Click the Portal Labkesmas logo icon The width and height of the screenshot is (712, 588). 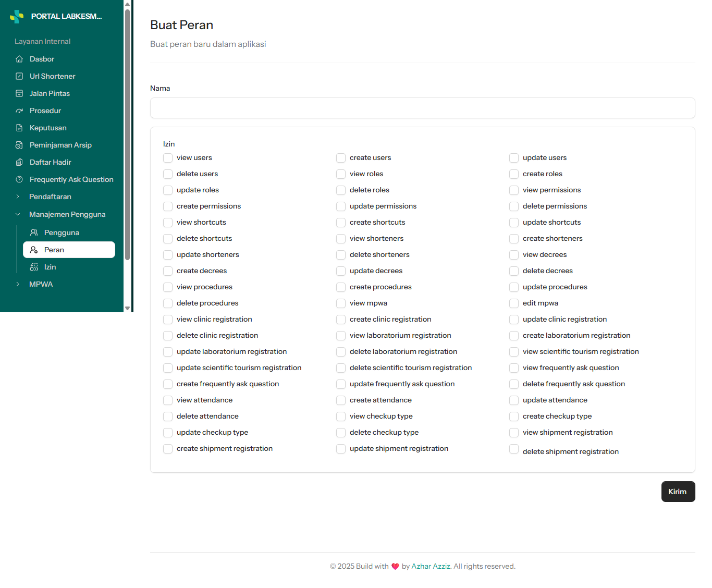[x=17, y=17]
